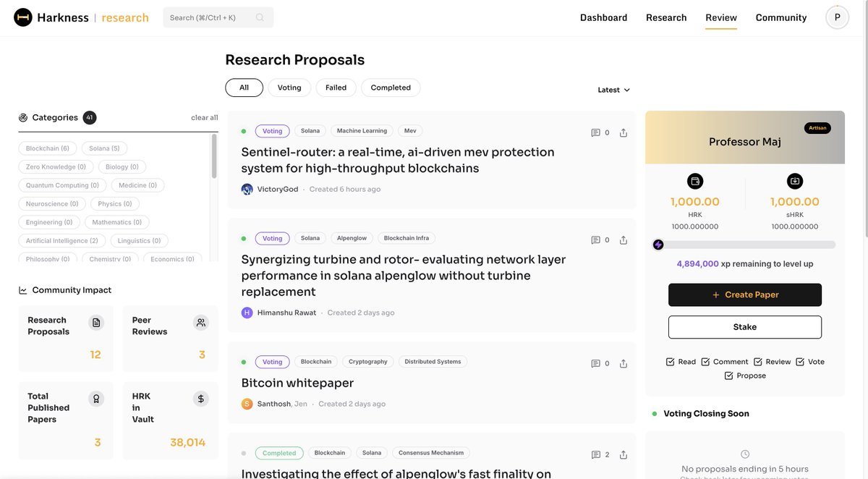Click the Artisan badge on profile card

coord(817,128)
